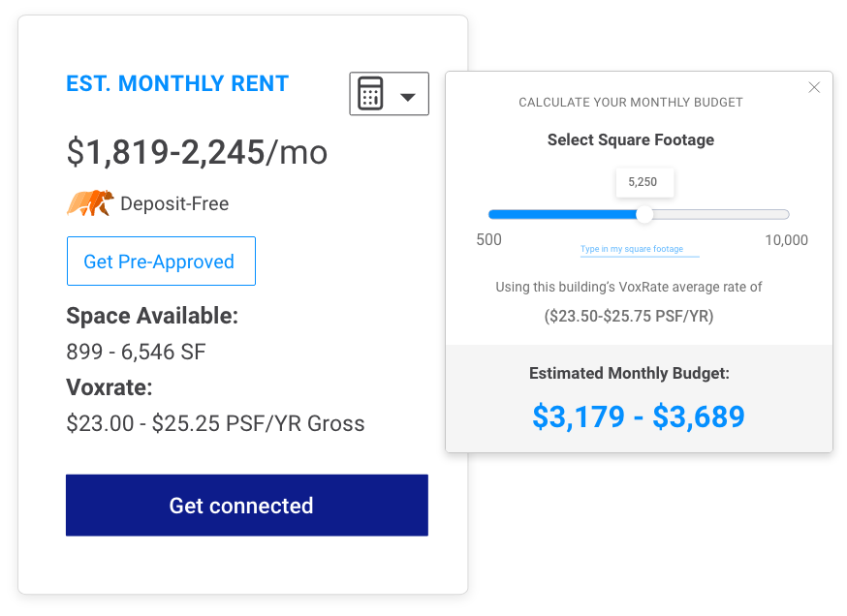Image resolution: width=847 pixels, height=616 pixels.
Task: Click the square footage slider handle
Action: tap(643, 214)
